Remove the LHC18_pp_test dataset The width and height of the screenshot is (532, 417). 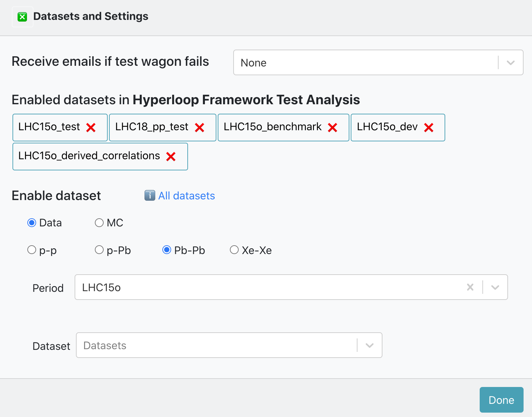point(199,128)
